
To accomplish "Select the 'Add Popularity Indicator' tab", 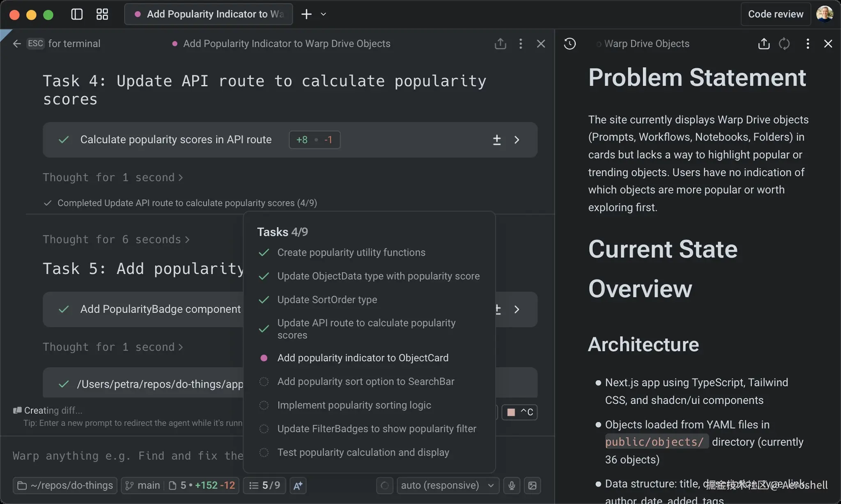I will click(x=209, y=14).
